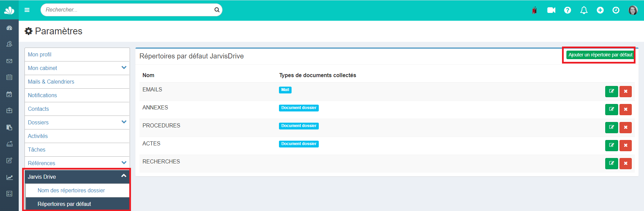Click the RECHERCHES directory name
This screenshot has width=644, height=211.
coord(161,161)
